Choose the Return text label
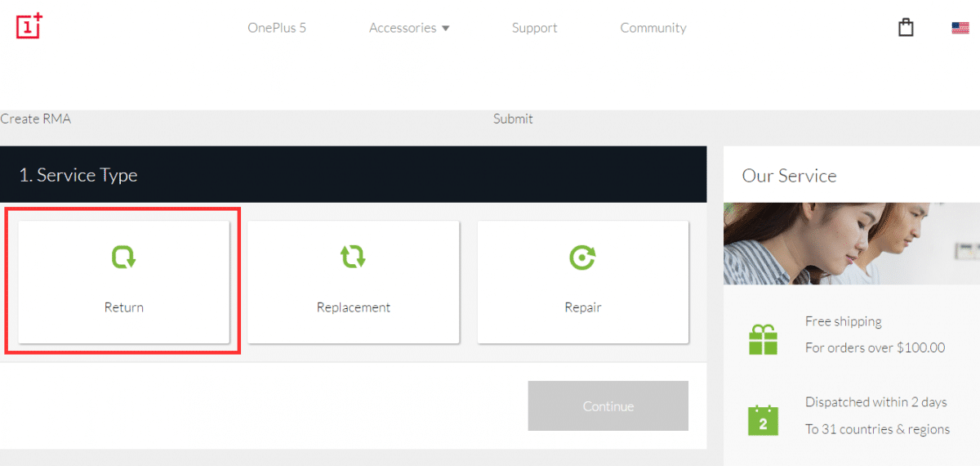Screen dimensions: 980x466 point(124,307)
